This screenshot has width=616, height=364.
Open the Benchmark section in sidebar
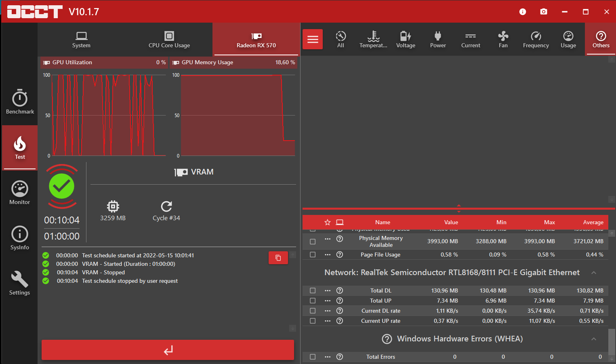click(x=20, y=102)
